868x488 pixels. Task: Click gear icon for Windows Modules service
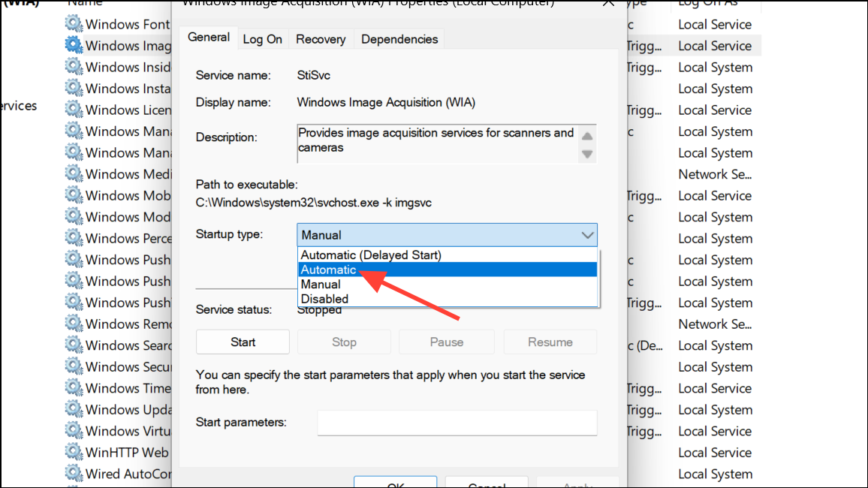point(74,216)
